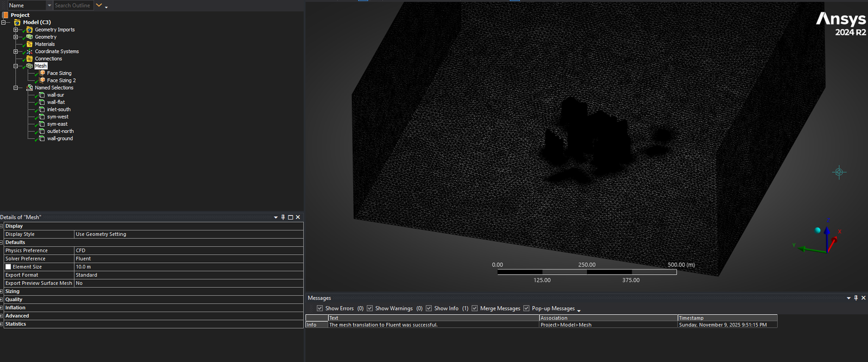Expand the Sizing section in Details
Screen dimensions: 868x362
(x=2, y=292)
